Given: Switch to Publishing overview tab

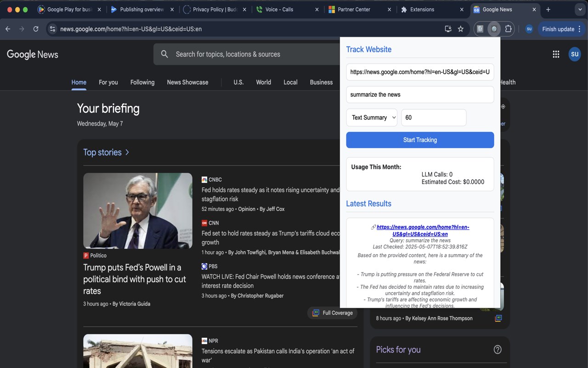Looking at the screenshot, I should 142,9.
